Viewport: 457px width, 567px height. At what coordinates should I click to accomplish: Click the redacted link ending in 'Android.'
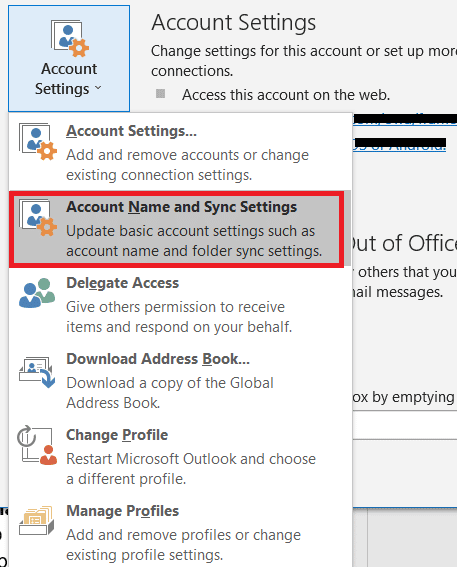399,144
